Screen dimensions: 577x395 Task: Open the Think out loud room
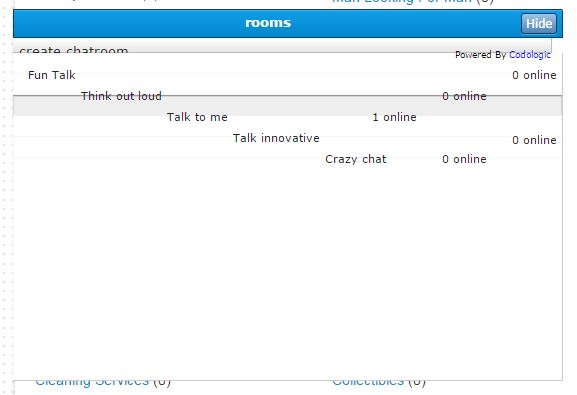pos(121,96)
